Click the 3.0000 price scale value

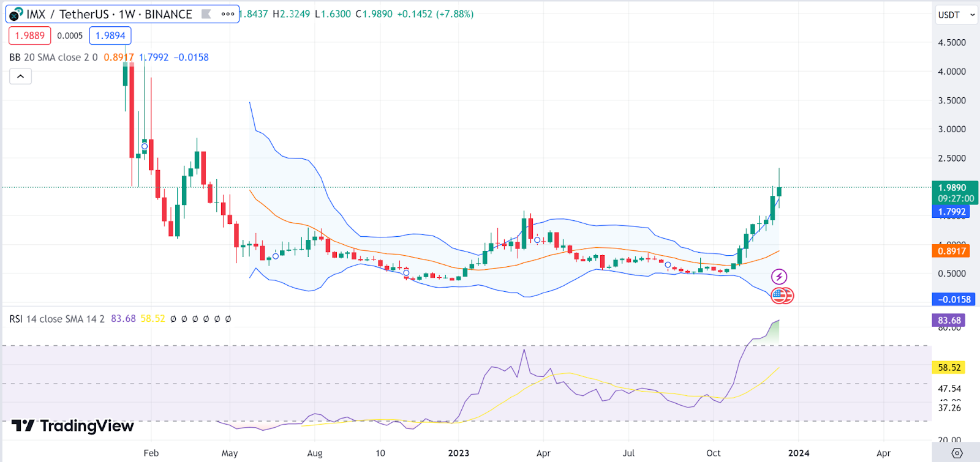pos(952,129)
